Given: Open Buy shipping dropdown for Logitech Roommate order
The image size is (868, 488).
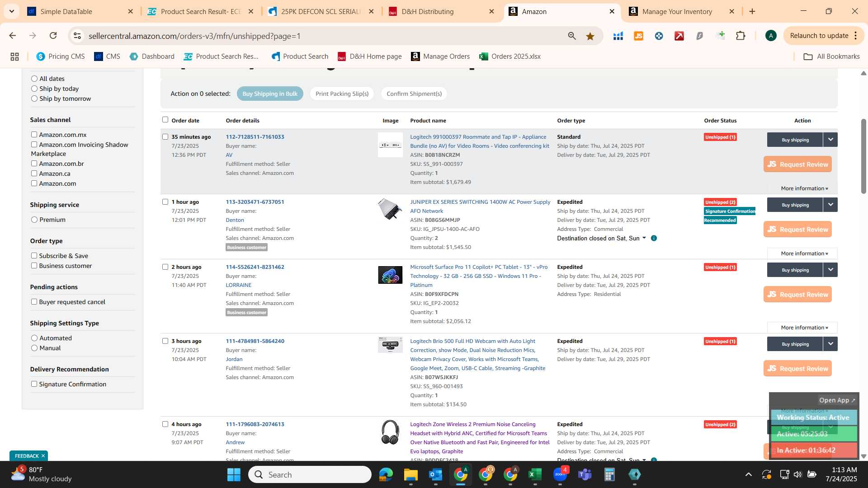Looking at the screenshot, I should (x=830, y=140).
